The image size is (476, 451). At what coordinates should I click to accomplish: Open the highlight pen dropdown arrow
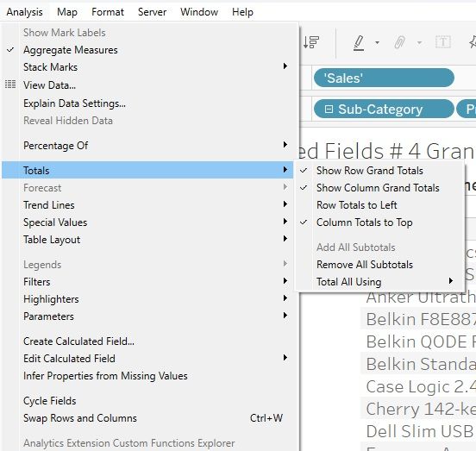click(378, 42)
